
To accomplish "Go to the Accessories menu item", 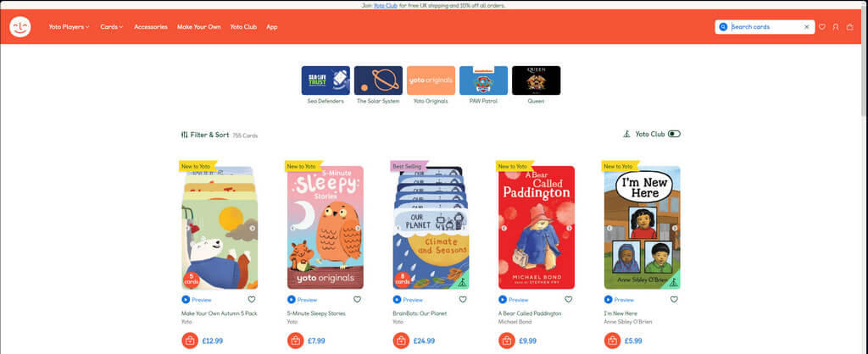I will pos(151,26).
